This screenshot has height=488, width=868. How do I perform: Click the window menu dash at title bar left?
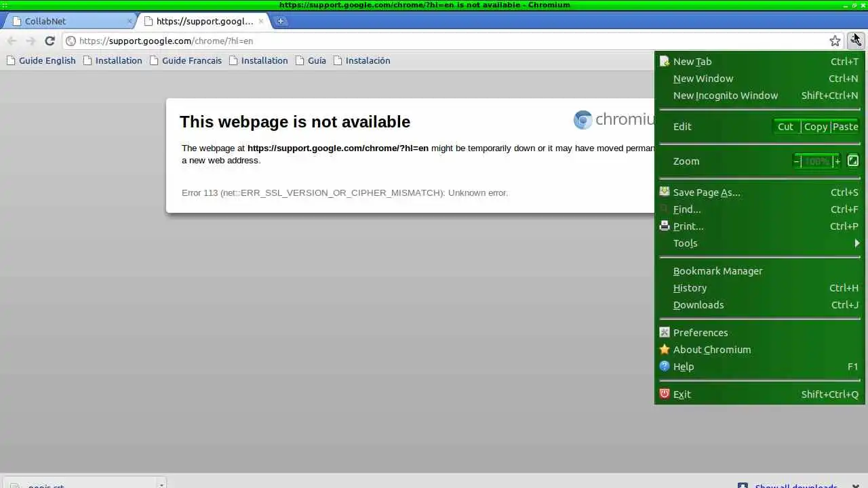5,5
